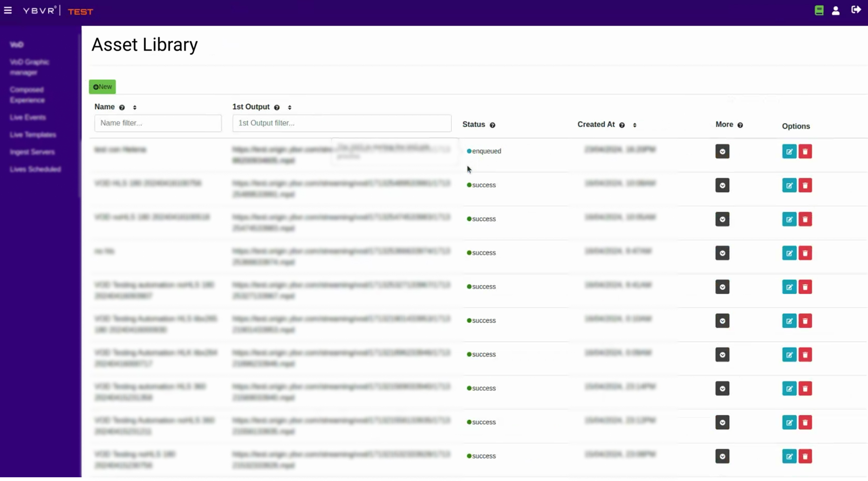Focus the Name filter input field

coord(158,124)
